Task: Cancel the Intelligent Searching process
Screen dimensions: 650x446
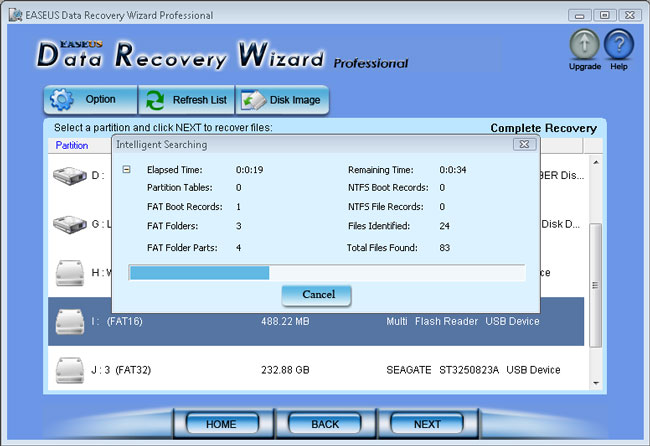Action: 316,295
